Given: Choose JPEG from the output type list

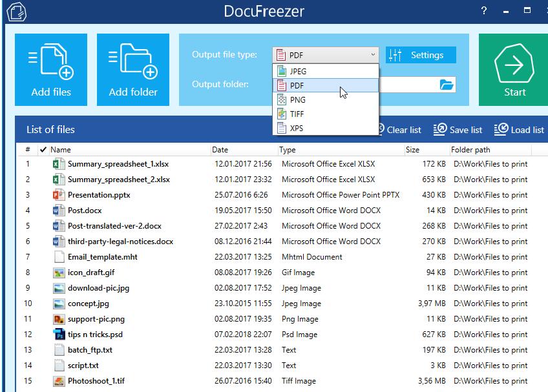Looking at the screenshot, I should click(x=326, y=71).
